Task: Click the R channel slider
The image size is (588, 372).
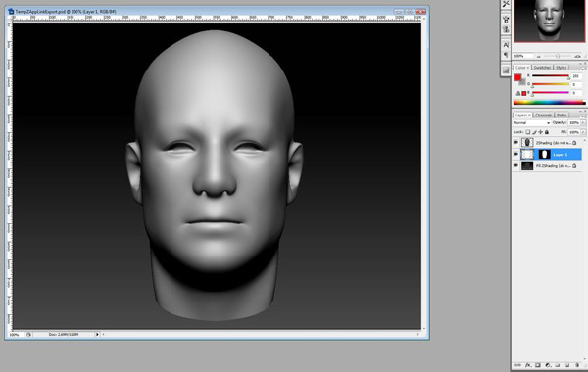Action: [551, 76]
